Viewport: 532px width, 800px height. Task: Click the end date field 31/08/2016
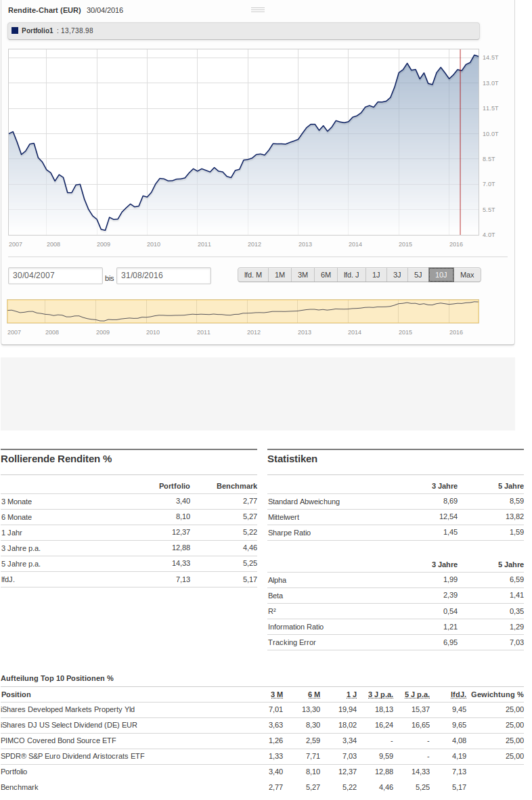click(x=163, y=275)
